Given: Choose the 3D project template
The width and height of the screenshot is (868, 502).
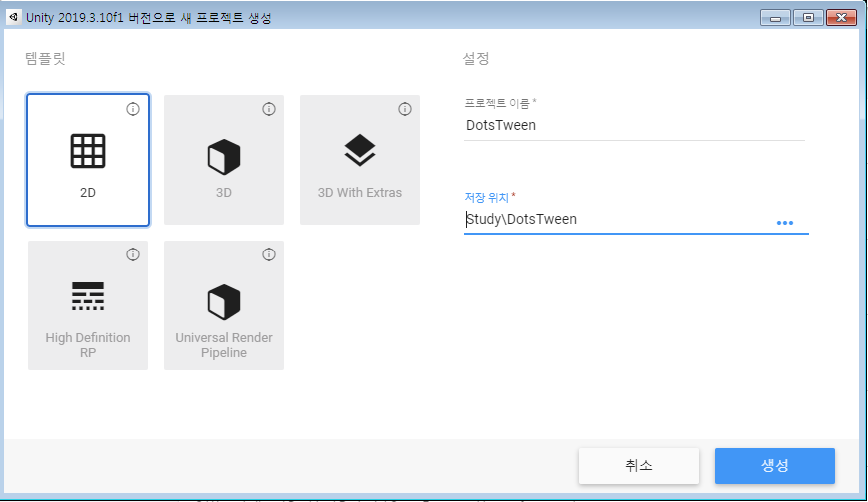Looking at the screenshot, I should click(224, 160).
